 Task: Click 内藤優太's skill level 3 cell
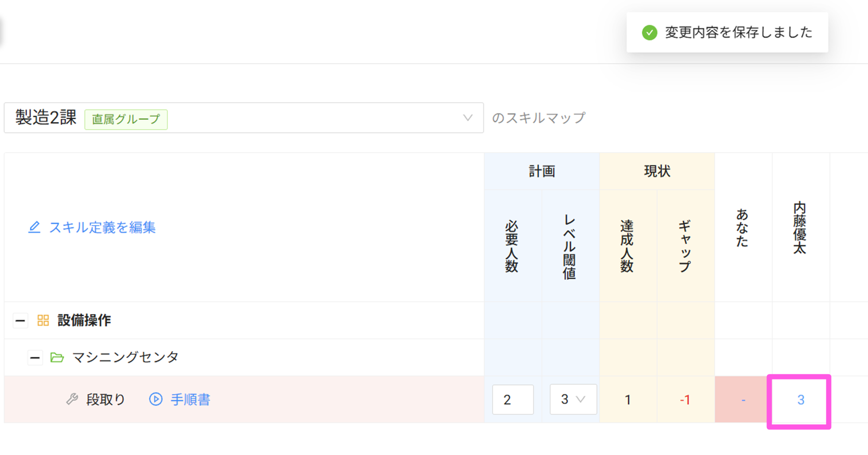[800, 400]
